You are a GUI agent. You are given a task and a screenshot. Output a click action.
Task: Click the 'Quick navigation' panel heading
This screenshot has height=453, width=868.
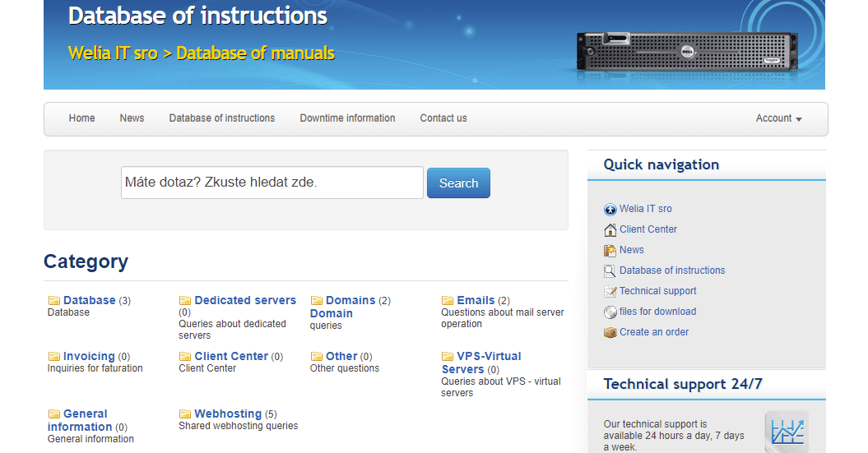(x=661, y=164)
